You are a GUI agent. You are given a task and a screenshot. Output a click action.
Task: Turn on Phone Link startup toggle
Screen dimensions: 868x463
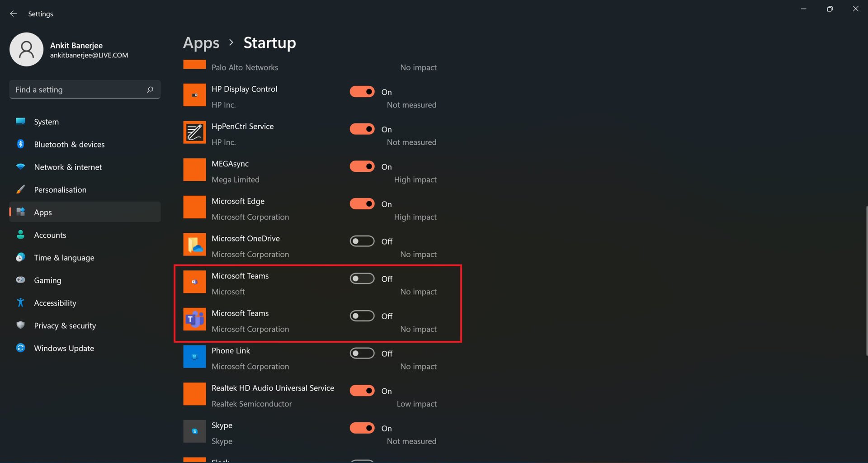[362, 353]
